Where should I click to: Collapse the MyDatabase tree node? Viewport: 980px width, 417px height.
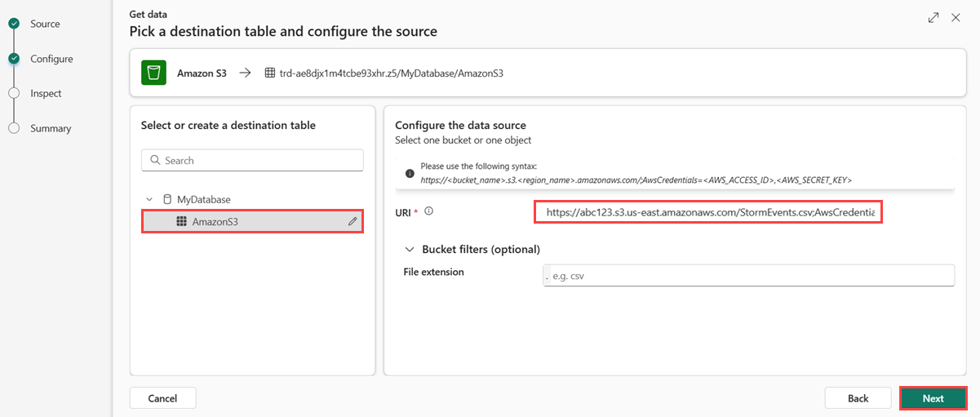(149, 199)
